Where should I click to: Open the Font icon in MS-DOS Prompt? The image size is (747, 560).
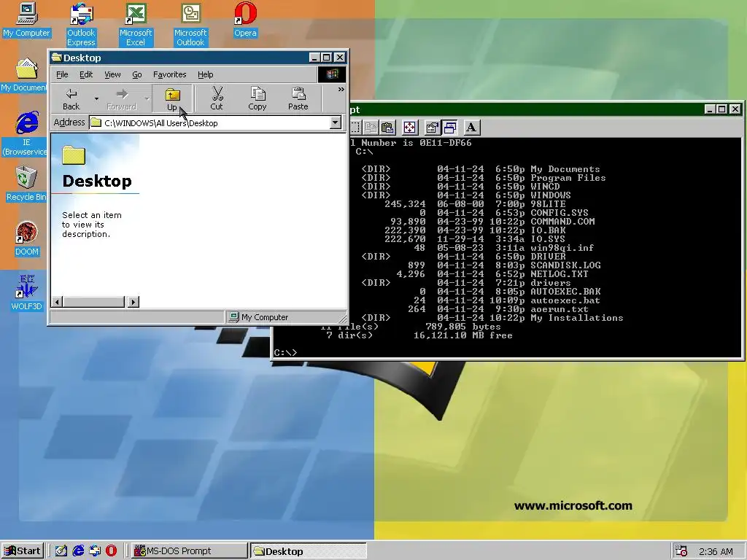(x=471, y=128)
